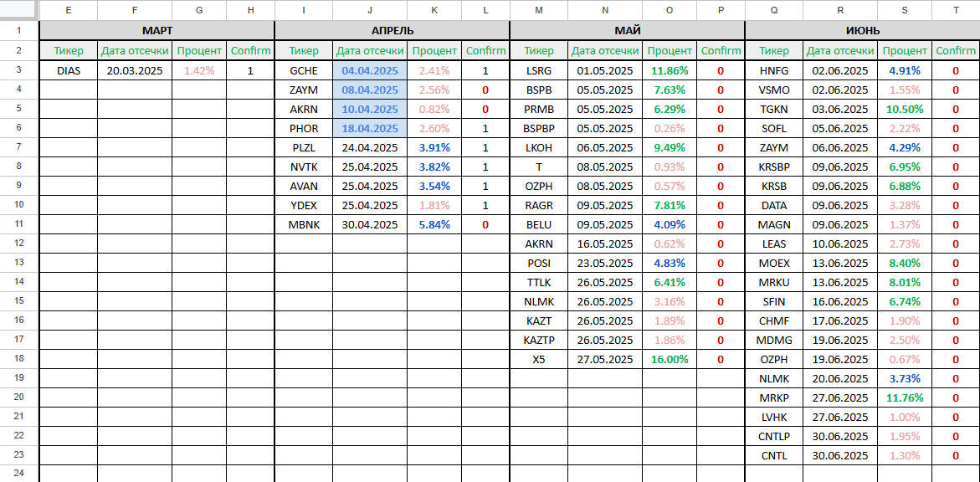Screen dimensions: 980x482
Task: Select the HNFG ticker cell
Action: click(x=774, y=70)
